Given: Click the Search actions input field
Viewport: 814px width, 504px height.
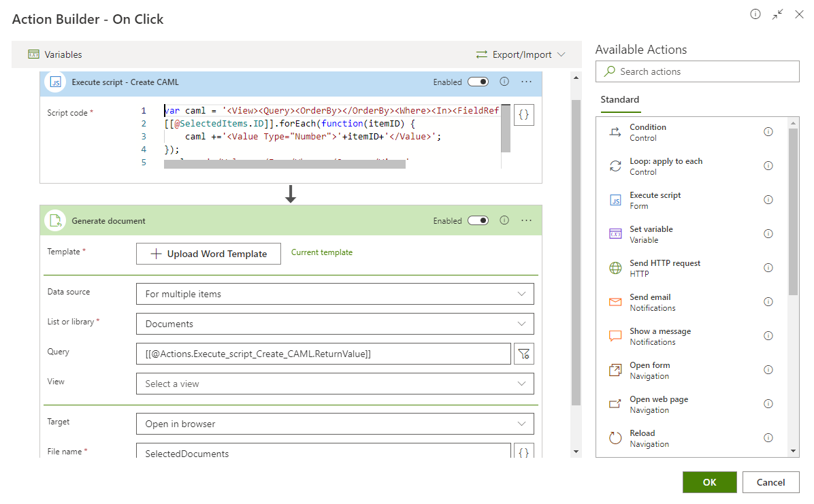Looking at the screenshot, I should [x=697, y=71].
